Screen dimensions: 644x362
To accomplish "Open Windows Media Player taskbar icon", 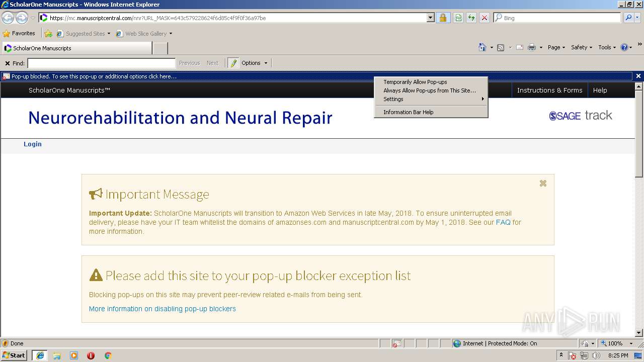I will 74,355.
